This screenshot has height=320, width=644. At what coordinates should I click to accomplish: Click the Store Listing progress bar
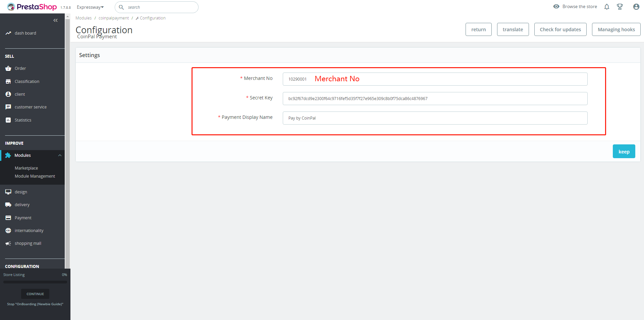point(35,282)
